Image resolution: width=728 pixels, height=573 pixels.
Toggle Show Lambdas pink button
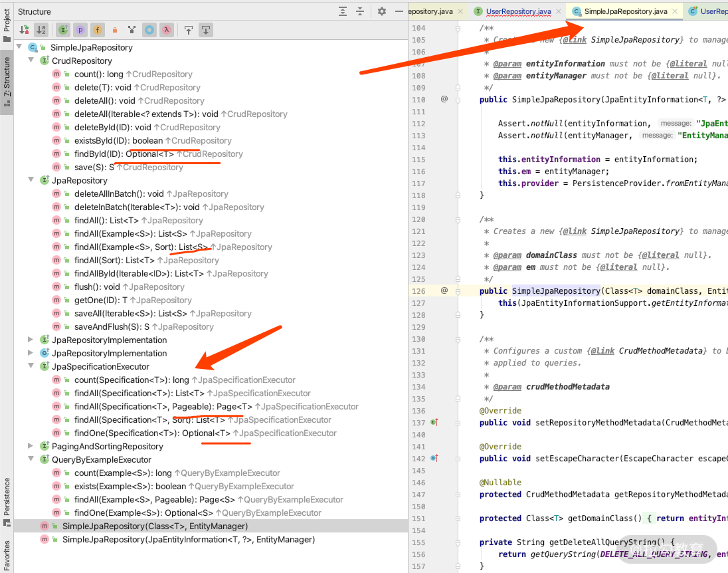[167, 30]
